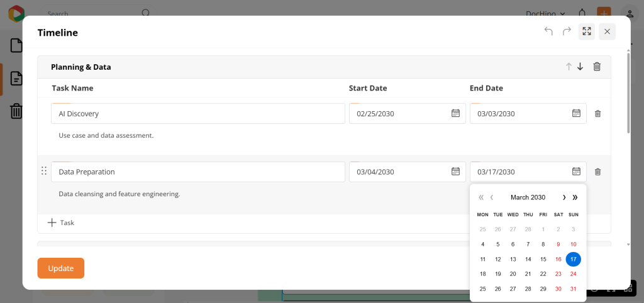Jump to next year in calendar
Image resolution: width=644 pixels, height=303 pixels.
[575, 197]
